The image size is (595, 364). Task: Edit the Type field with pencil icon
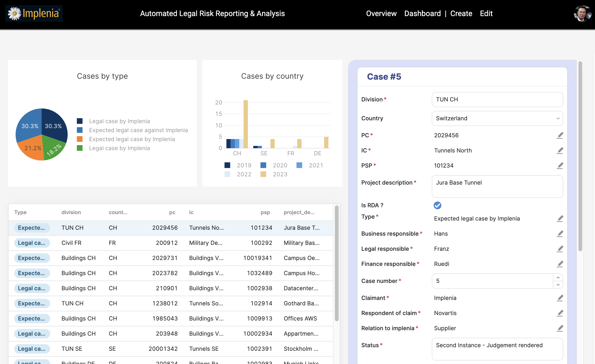[560, 219]
